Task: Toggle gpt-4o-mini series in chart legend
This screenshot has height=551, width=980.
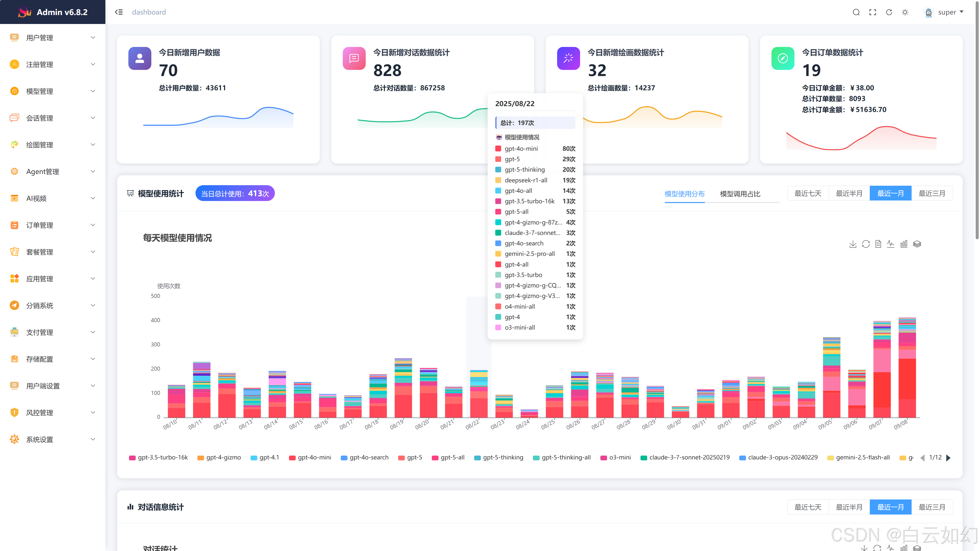Action: [310, 457]
